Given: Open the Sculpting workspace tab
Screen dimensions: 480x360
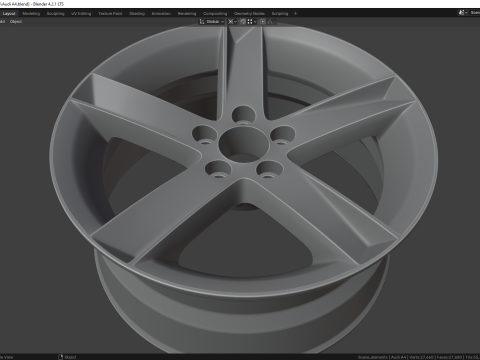Looking at the screenshot, I should click(55, 14).
